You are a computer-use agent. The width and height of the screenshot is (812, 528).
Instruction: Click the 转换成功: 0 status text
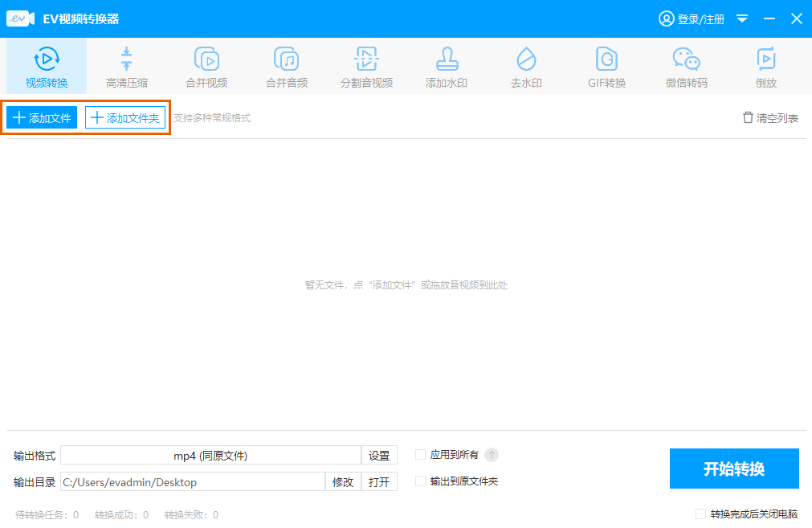(122, 514)
